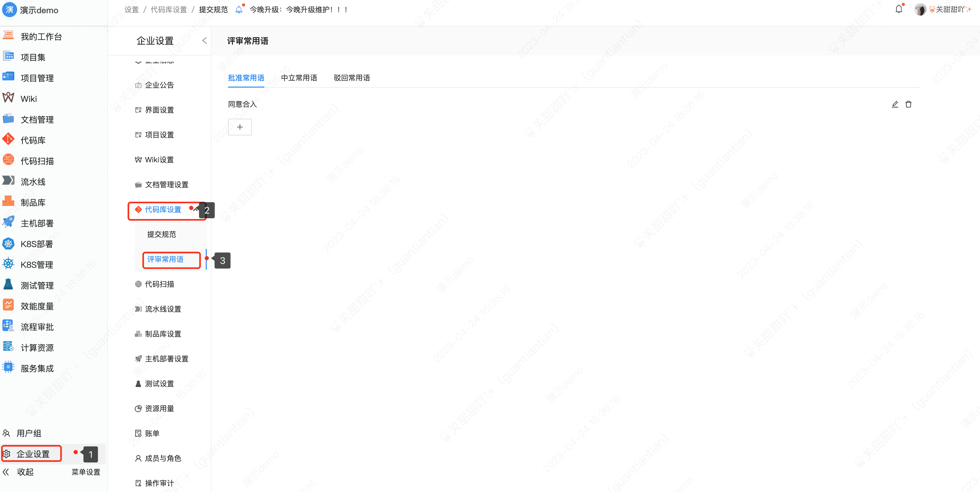The height and width of the screenshot is (492, 980).
Task: Click the edit pencil icon for 同意合入
Action: (x=895, y=104)
